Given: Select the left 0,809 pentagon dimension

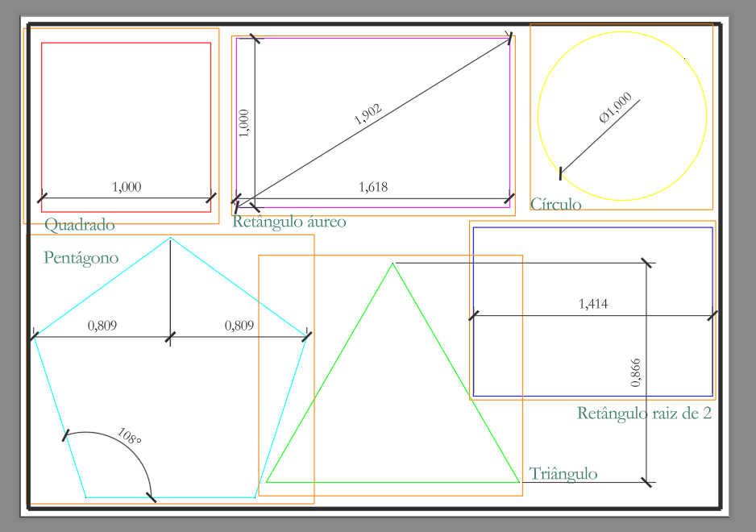Looking at the screenshot, I should coord(102,326).
